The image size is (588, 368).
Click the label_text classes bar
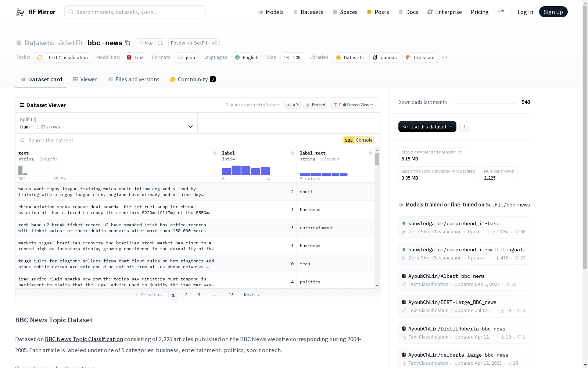pyautogui.click(x=324, y=174)
